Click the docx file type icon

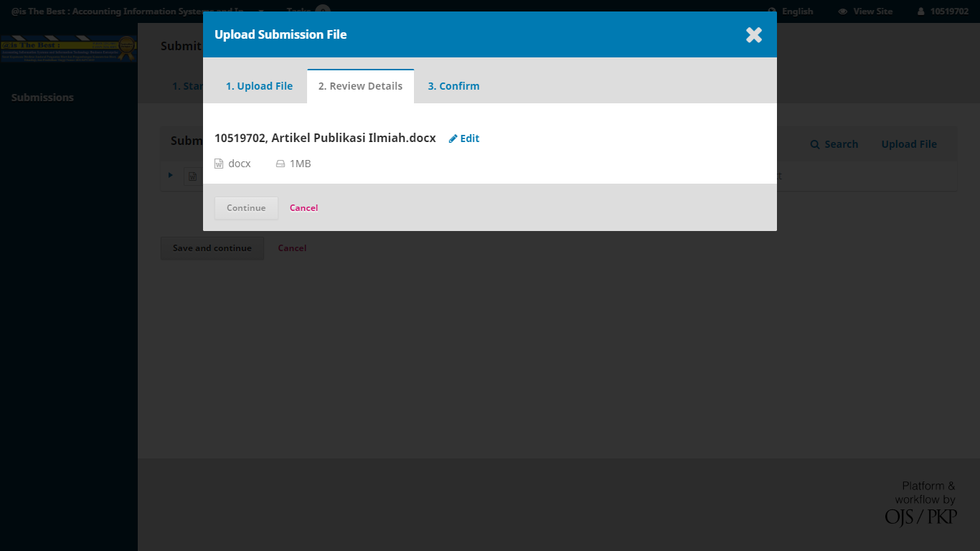(219, 164)
